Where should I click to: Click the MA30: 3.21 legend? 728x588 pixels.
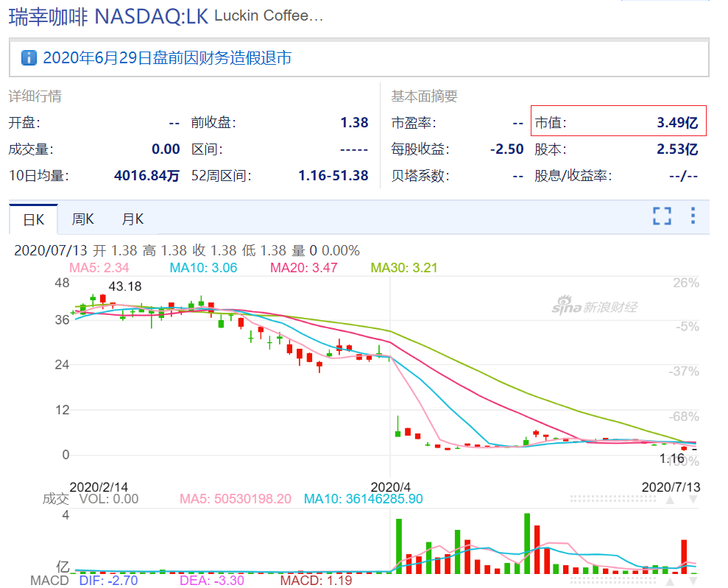tap(404, 268)
